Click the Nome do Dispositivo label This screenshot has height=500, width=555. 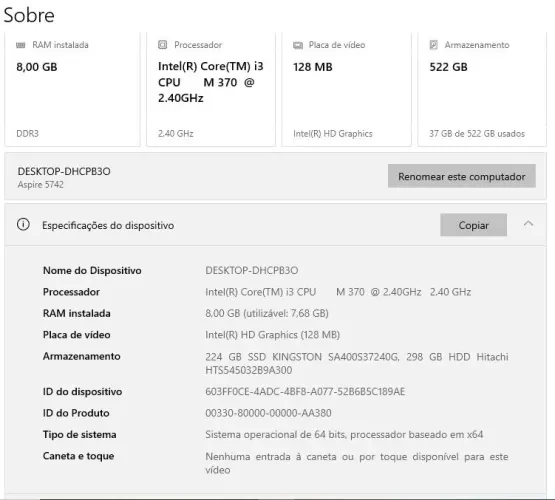point(92,270)
